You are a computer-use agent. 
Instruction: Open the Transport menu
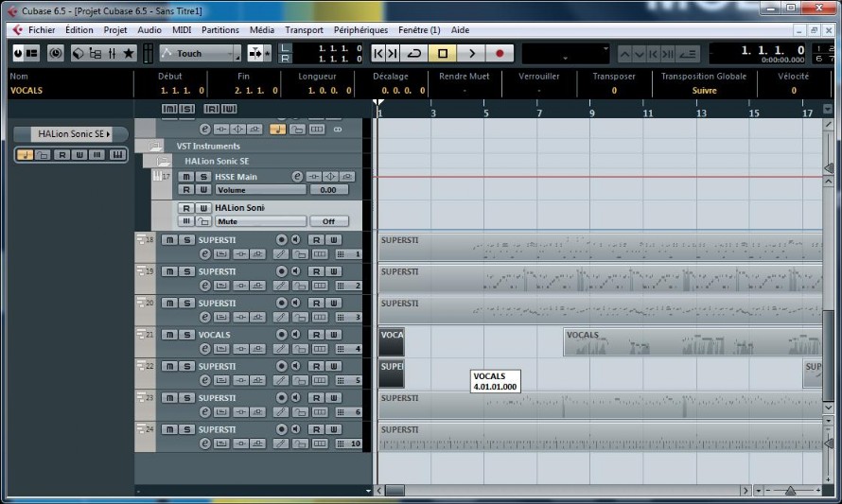tap(304, 30)
